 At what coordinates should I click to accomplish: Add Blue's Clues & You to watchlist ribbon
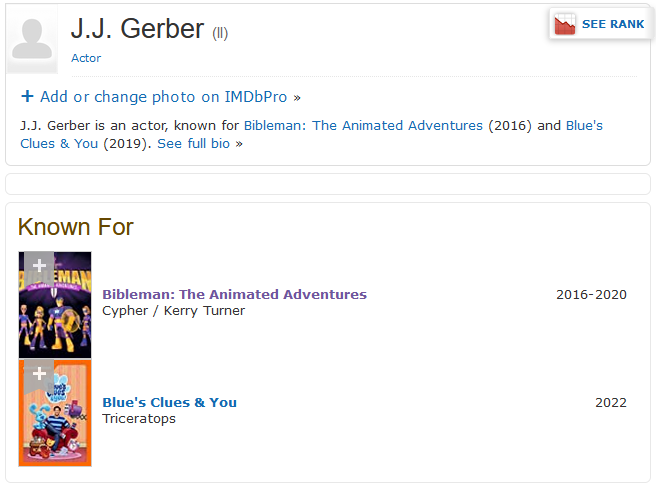tap(38, 374)
